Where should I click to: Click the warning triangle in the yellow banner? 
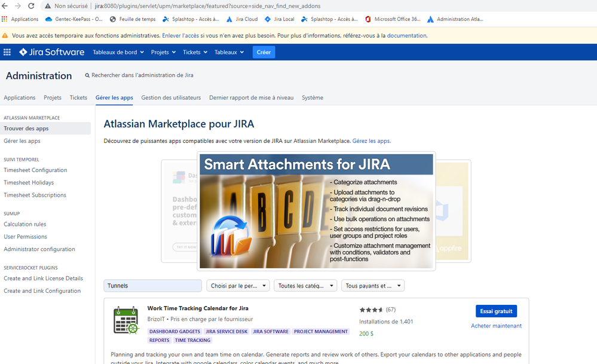pyautogui.click(x=5, y=36)
